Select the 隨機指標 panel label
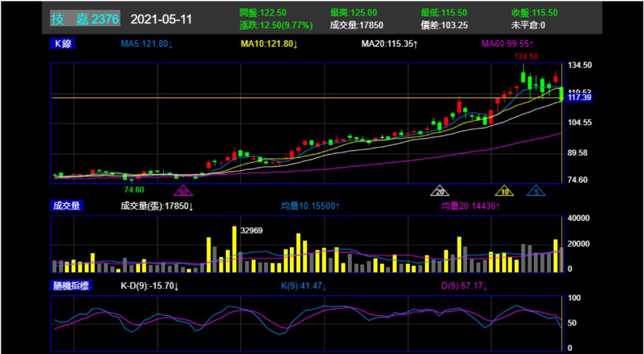 coord(70,286)
